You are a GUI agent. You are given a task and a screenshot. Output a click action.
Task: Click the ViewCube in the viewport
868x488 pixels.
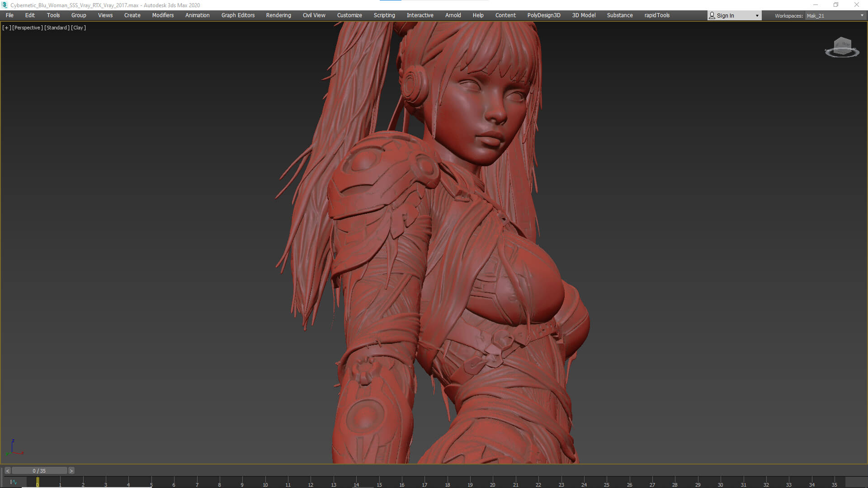pos(842,47)
